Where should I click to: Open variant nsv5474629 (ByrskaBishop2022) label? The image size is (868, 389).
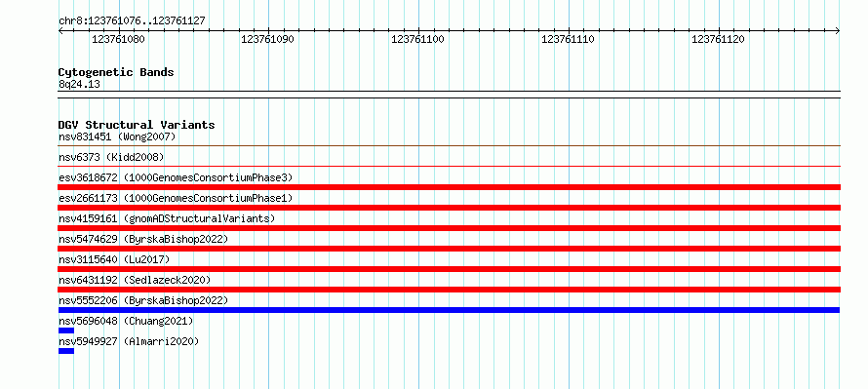tap(143, 239)
